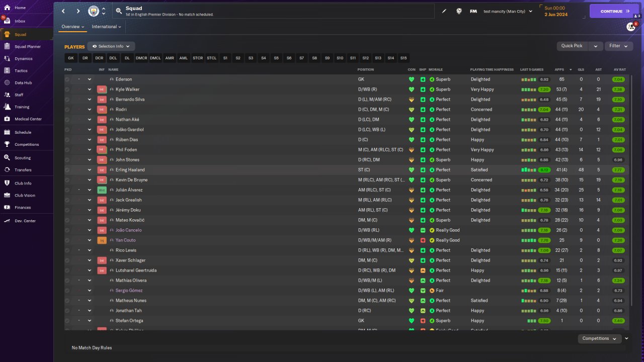Select the STCR position slot button
The image size is (644, 362).
(198, 58)
